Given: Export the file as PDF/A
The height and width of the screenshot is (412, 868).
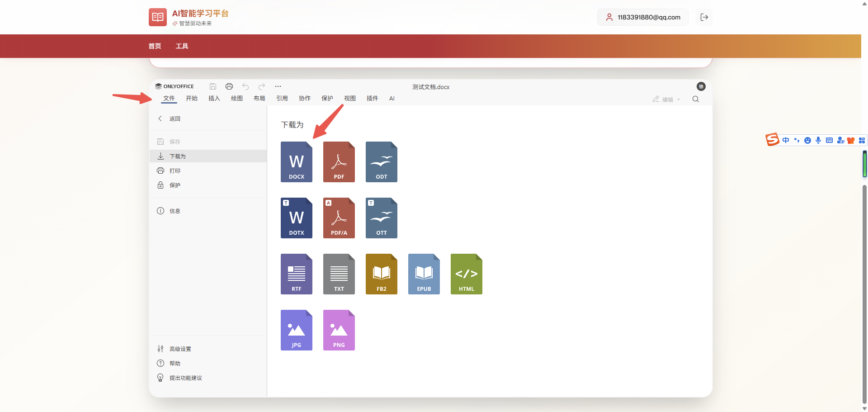Looking at the screenshot, I should click(339, 218).
